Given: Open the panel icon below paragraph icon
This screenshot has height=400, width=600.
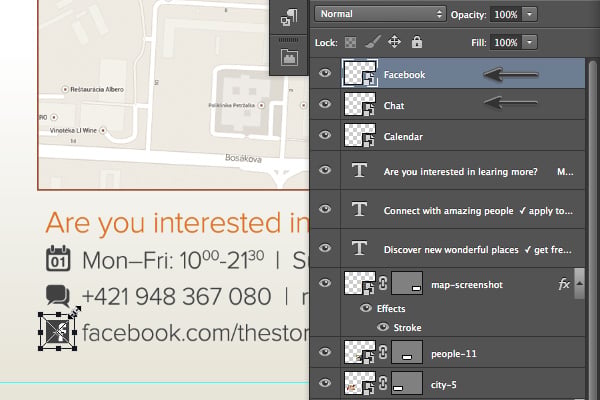Looking at the screenshot, I should point(289,57).
